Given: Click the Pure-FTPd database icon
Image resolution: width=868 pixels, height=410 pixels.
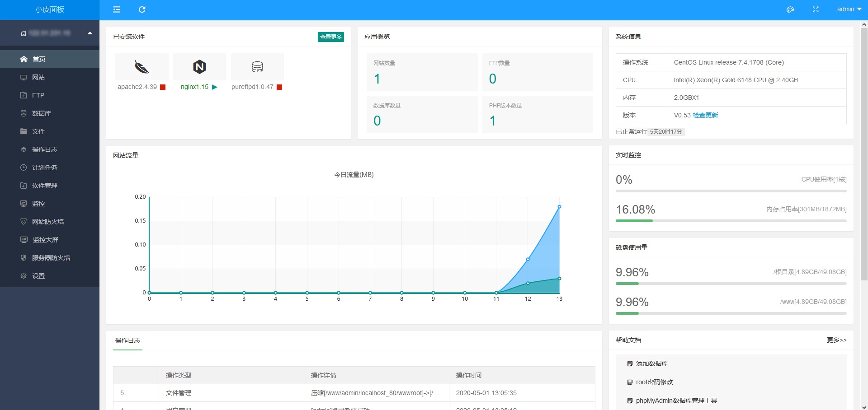Looking at the screenshot, I should pos(257,67).
